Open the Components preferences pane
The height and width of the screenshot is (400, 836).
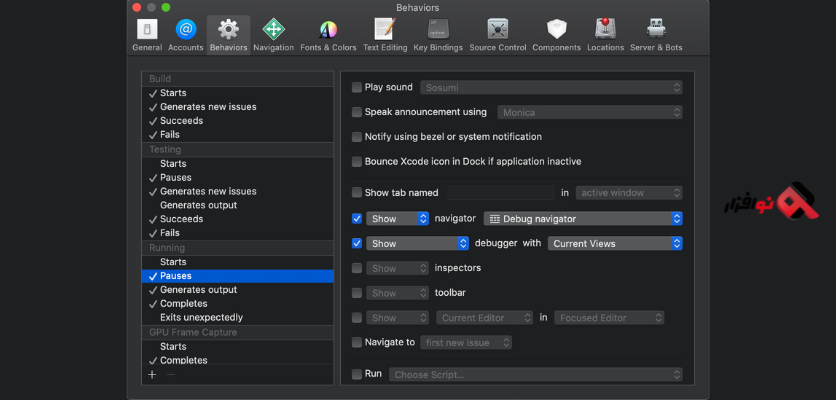[x=556, y=35]
